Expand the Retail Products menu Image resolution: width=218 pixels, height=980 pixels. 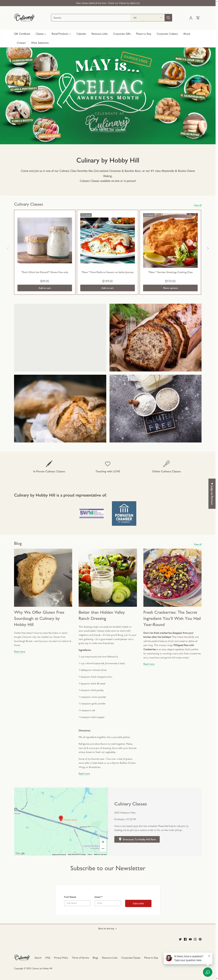(x=61, y=34)
